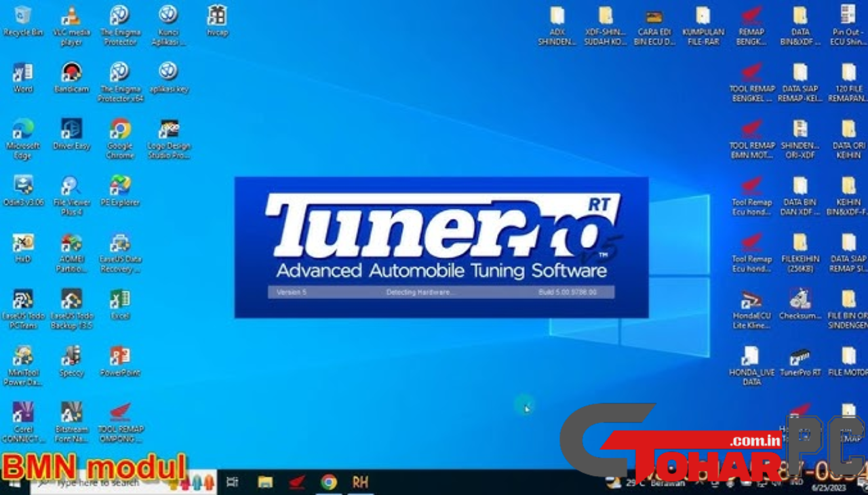
Task: Select SHINDEN ORI-XDF archive icon
Action: tap(800, 139)
